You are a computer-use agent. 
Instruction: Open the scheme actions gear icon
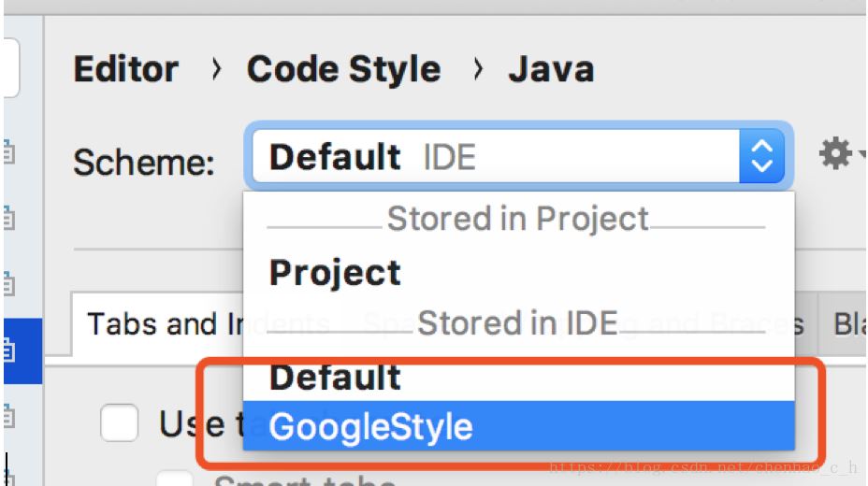point(833,154)
